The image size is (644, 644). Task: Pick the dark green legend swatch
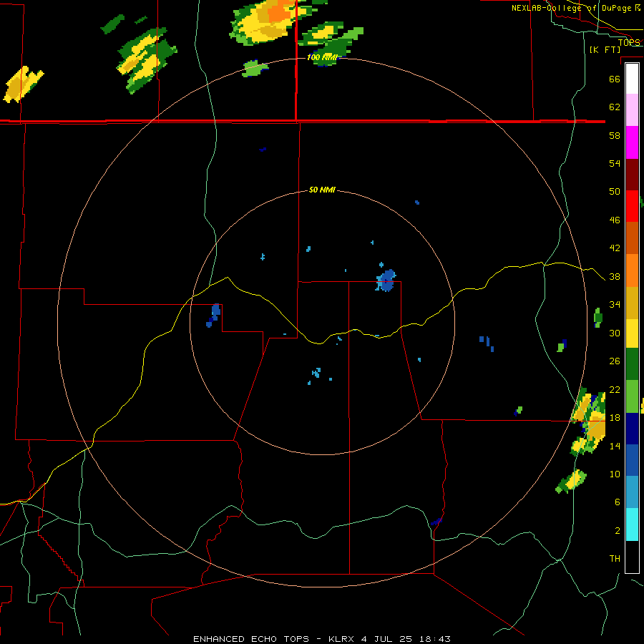point(632,364)
